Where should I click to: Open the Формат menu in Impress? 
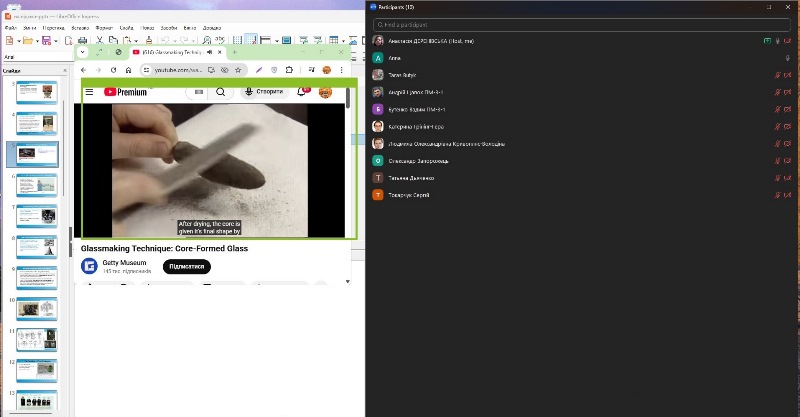104,28
